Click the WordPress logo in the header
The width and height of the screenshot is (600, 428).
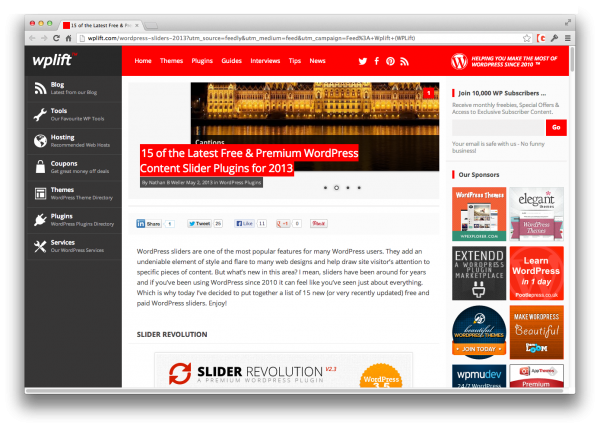point(459,61)
